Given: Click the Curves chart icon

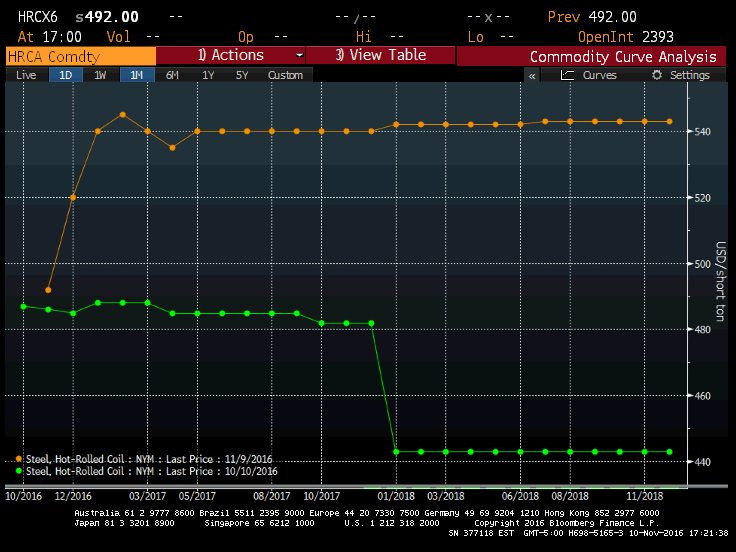Looking at the screenshot, I should tap(568, 75).
